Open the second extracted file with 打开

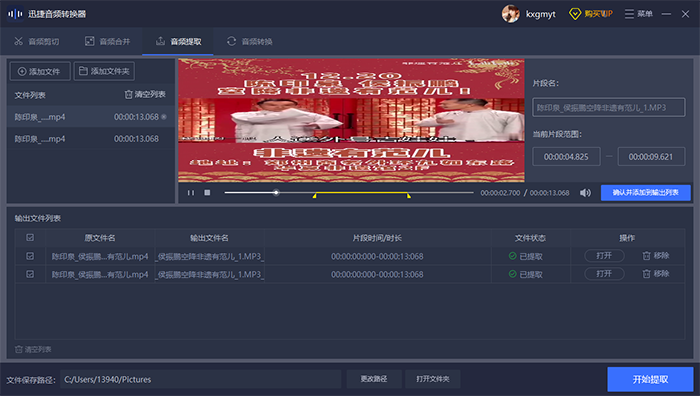click(604, 274)
